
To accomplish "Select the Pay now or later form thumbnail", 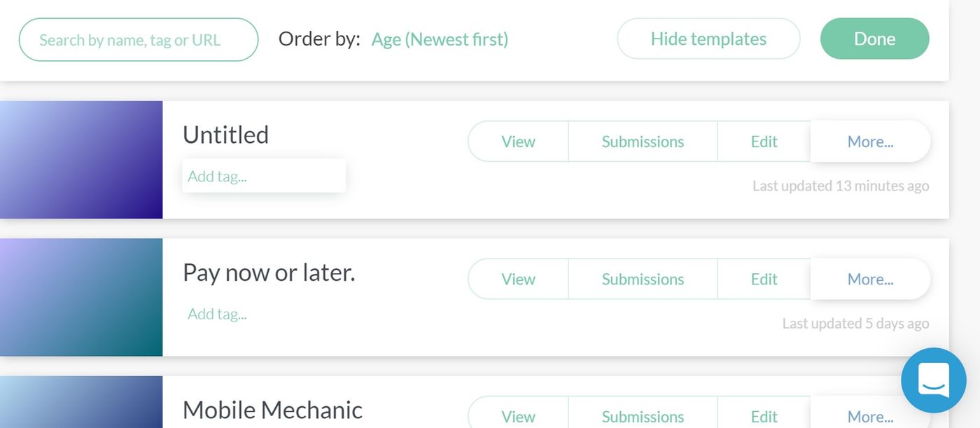I will pyautogui.click(x=80, y=297).
